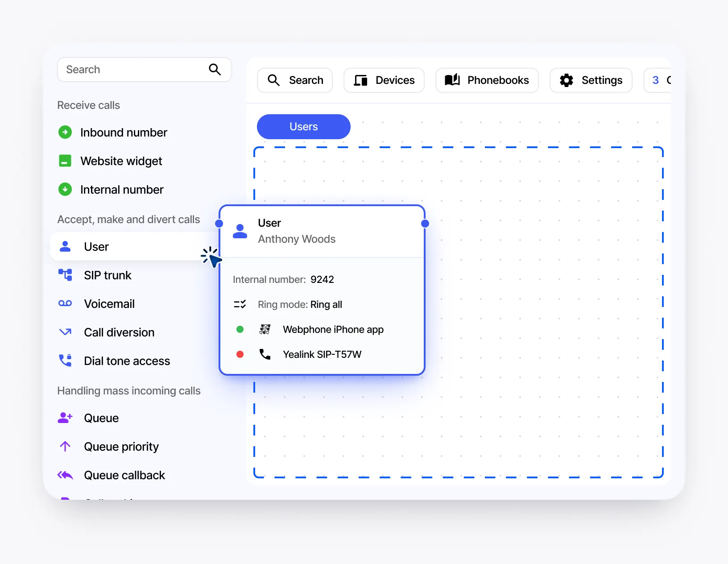Click the Yealink handset phone icon
The height and width of the screenshot is (564, 728).
[x=265, y=354]
